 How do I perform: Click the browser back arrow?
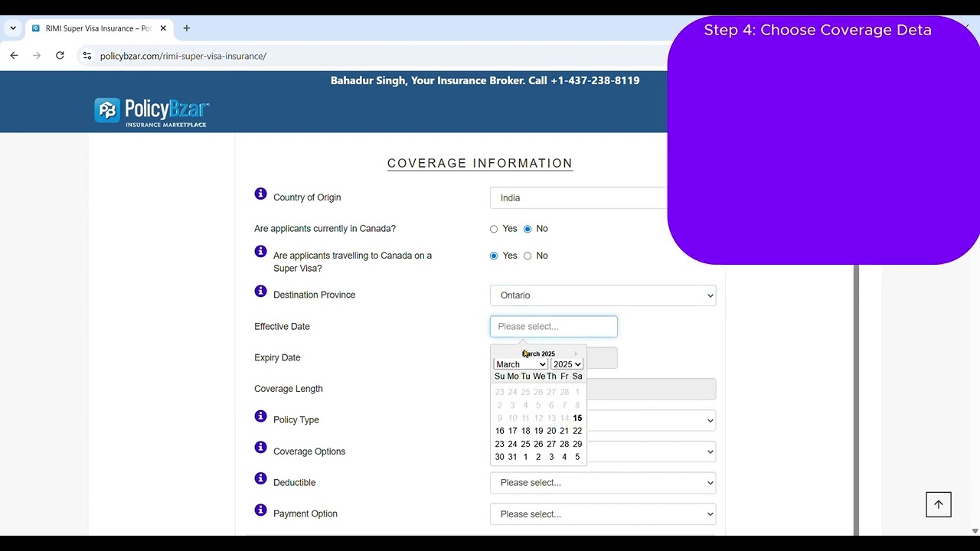14,56
